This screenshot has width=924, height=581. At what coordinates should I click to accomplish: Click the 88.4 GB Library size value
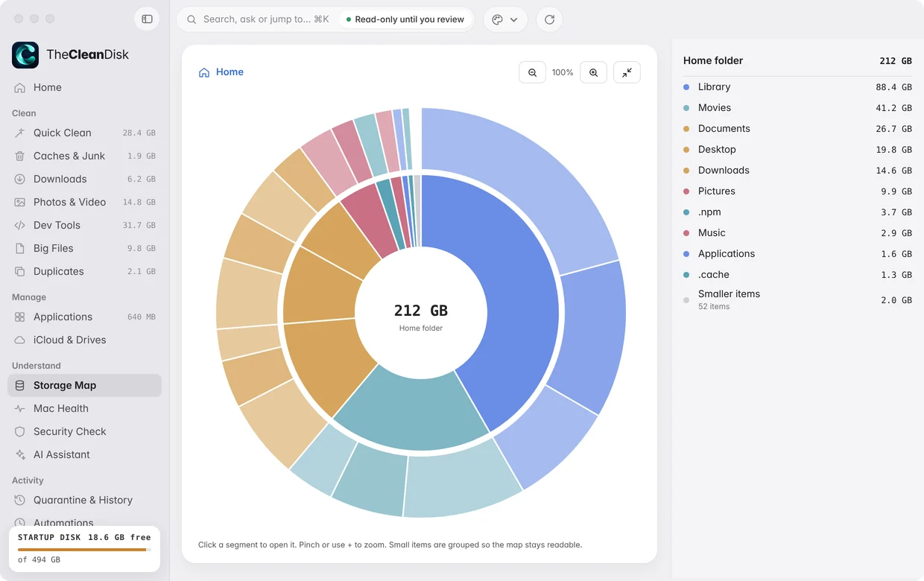pyautogui.click(x=894, y=87)
